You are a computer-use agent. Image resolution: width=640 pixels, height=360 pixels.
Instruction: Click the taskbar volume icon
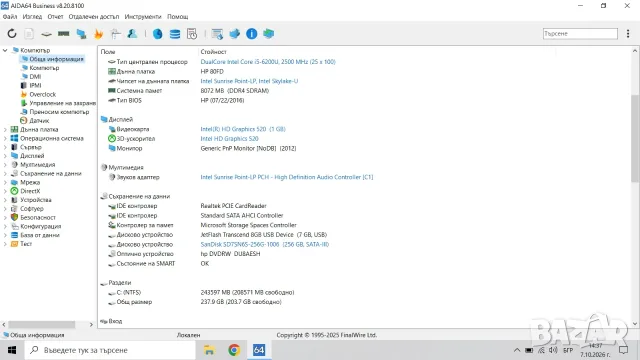(x=553, y=350)
